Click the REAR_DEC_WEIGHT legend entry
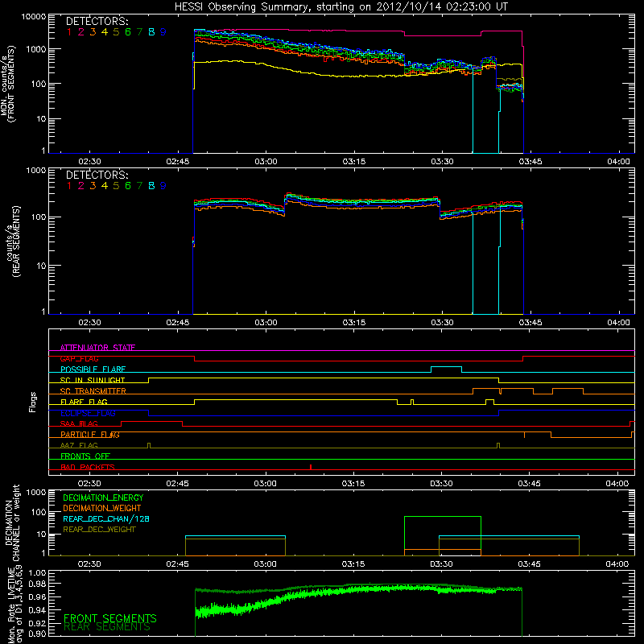Viewport: 644px width, 644px height. point(99,530)
